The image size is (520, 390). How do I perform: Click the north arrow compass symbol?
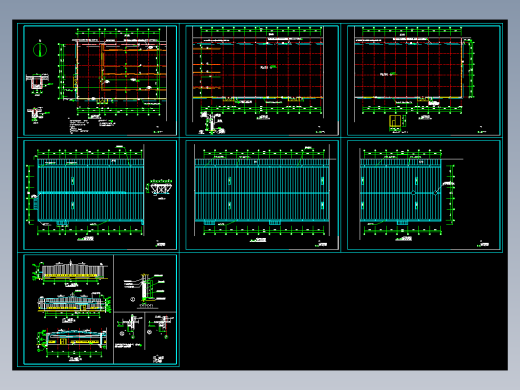[x=40, y=50]
